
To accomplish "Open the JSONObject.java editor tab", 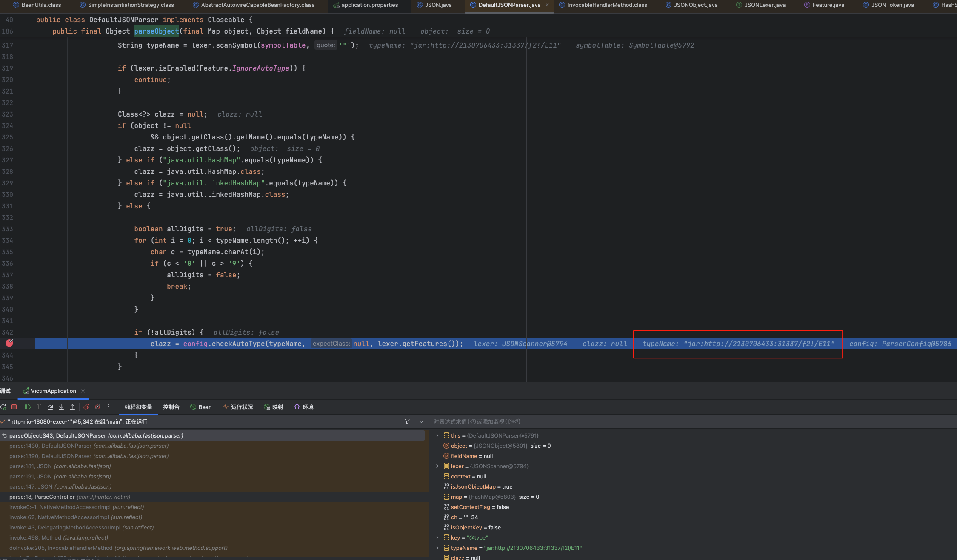I will point(691,5).
